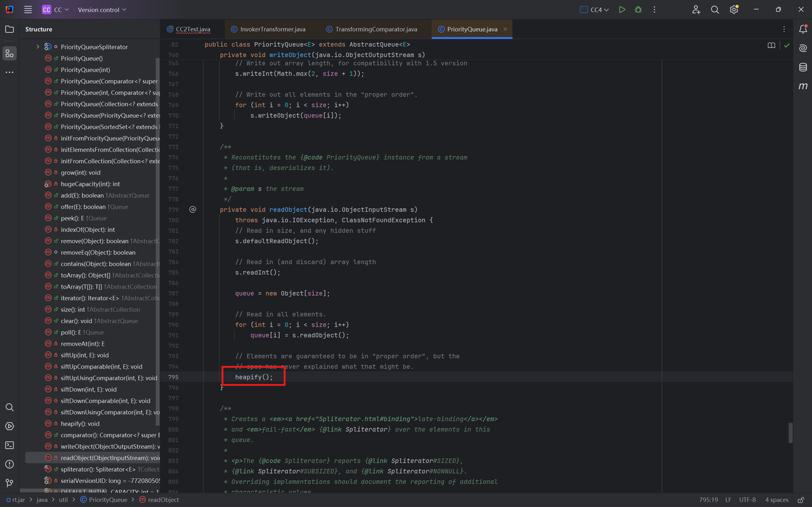Screen dimensions: 812x507
Task: Select indexOf(Object): int node
Action: [88, 230]
